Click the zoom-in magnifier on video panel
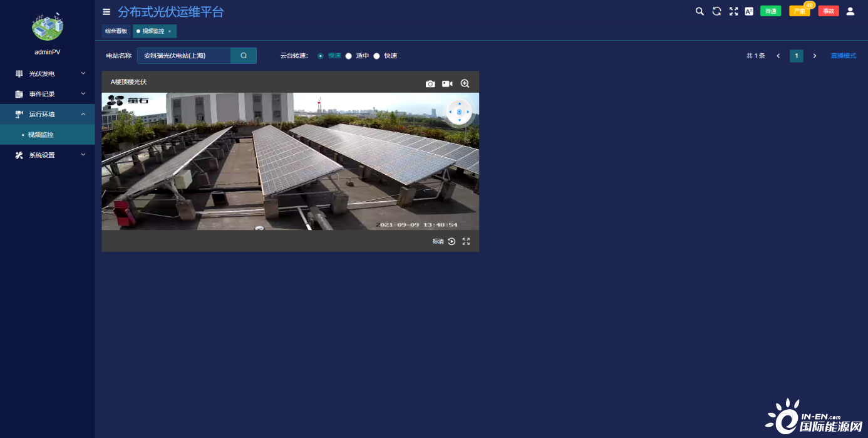Image resolution: width=868 pixels, height=438 pixels. click(465, 84)
